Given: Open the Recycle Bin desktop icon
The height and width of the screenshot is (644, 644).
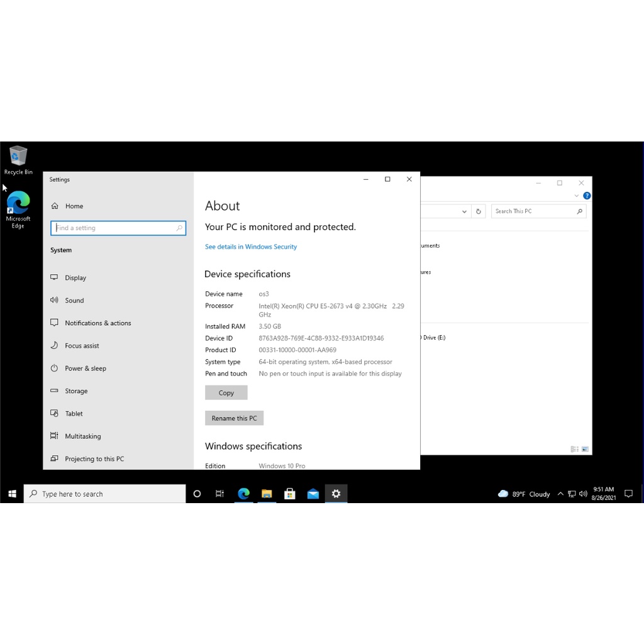Looking at the screenshot, I should [x=18, y=160].
